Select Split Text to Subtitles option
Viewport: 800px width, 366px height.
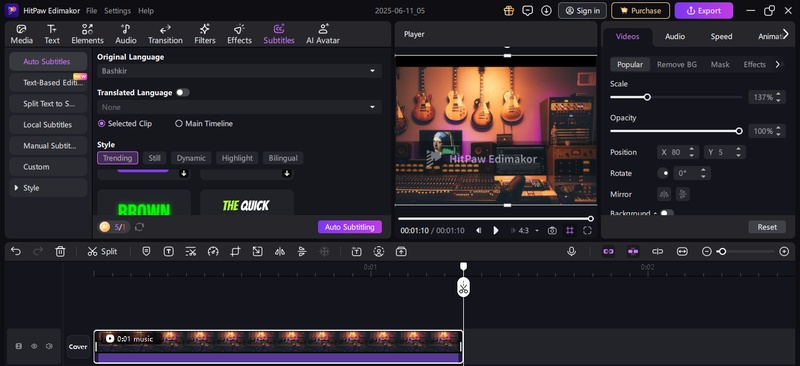[48, 104]
